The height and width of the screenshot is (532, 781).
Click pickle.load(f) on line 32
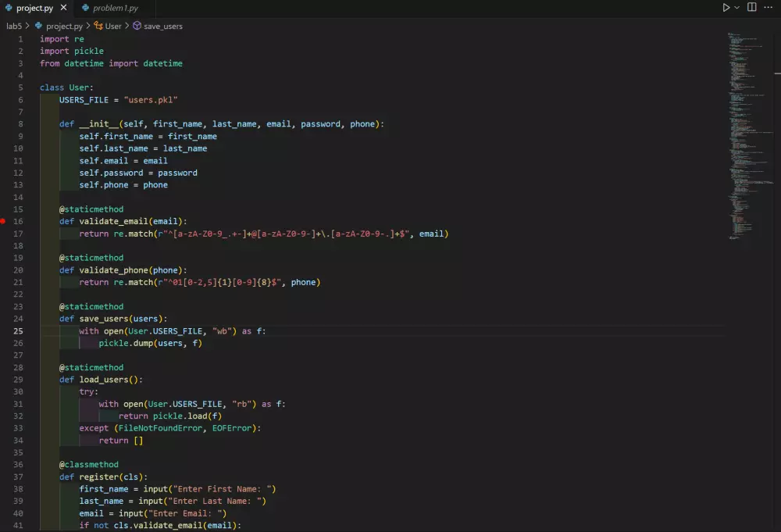point(187,416)
